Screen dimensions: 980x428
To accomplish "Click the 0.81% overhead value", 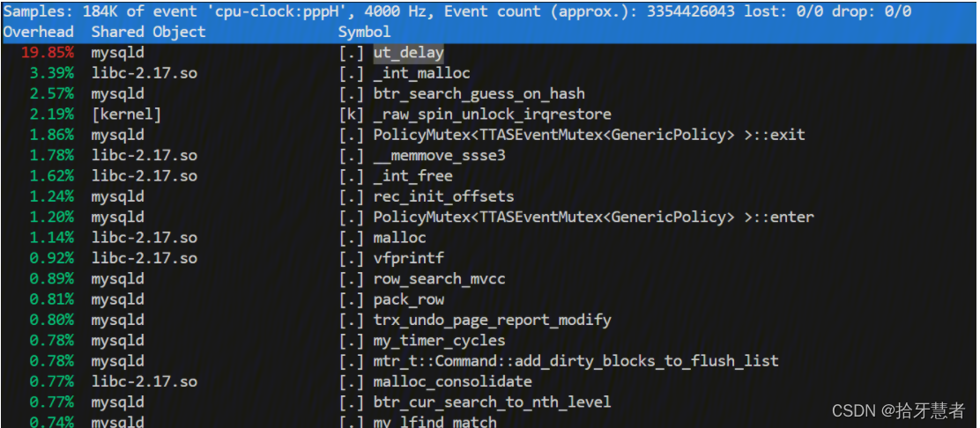I will tap(51, 299).
